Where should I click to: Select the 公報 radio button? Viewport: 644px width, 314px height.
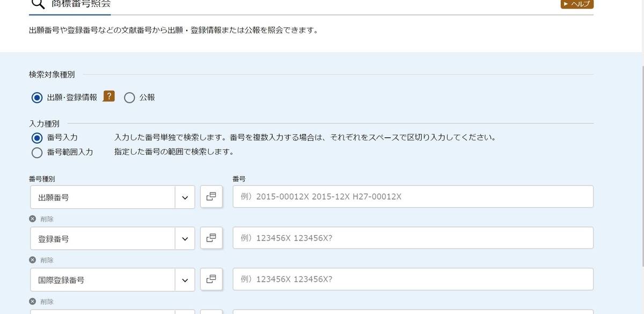(129, 98)
